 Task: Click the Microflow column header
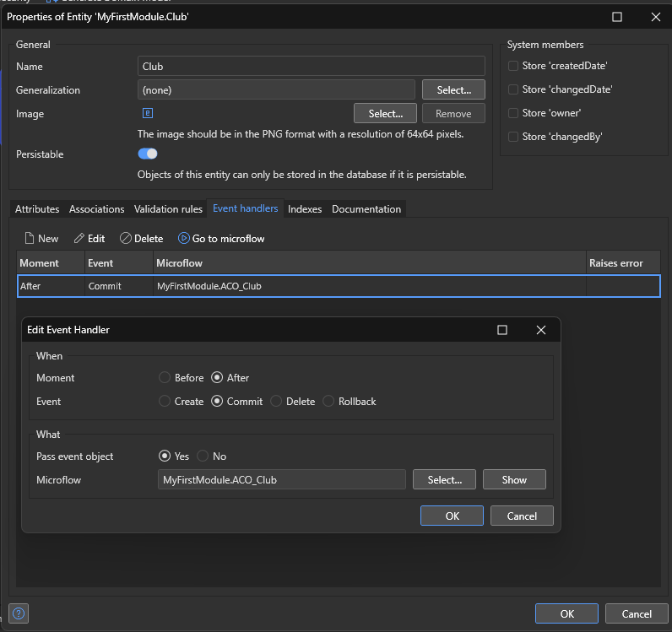(370, 262)
